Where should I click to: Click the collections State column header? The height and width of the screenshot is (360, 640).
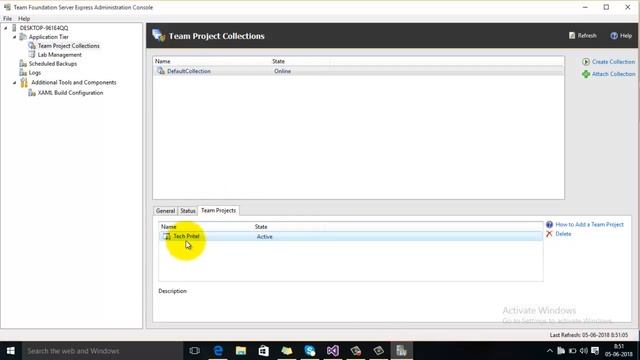tap(278, 61)
